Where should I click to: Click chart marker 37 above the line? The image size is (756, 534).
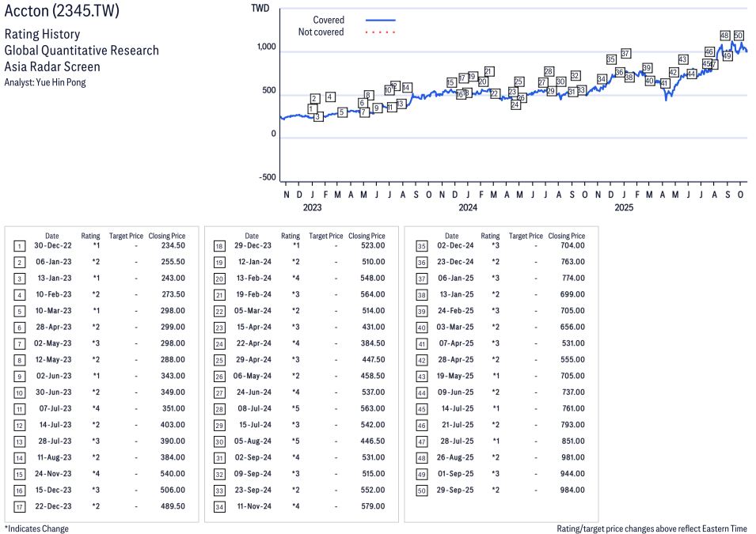[x=625, y=54]
